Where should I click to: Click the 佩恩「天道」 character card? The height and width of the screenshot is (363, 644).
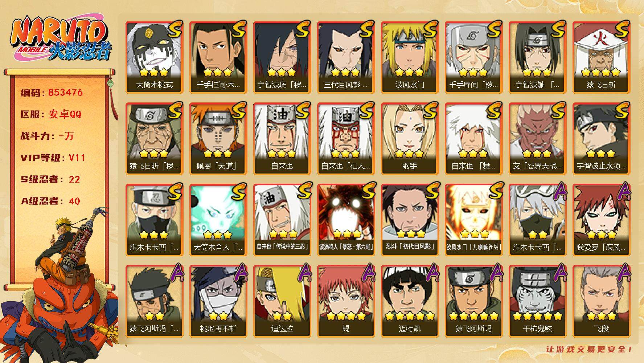[x=218, y=139]
